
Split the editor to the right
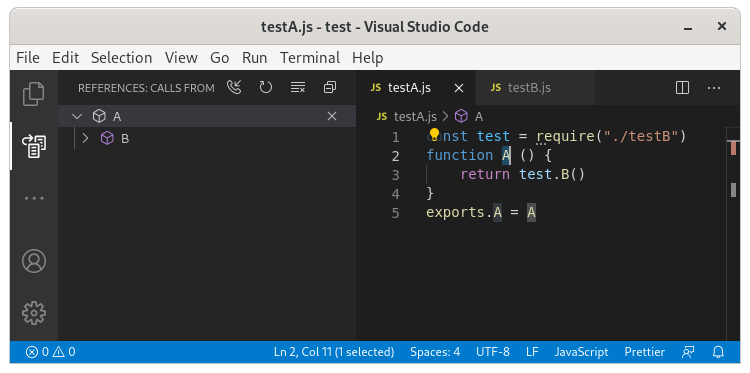click(682, 88)
